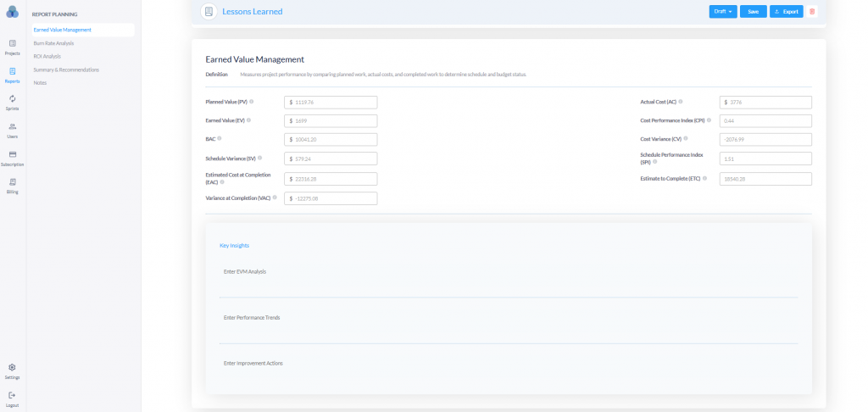Click the app logo icon
Viewport: 868px width, 412px height.
(x=12, y=12)
